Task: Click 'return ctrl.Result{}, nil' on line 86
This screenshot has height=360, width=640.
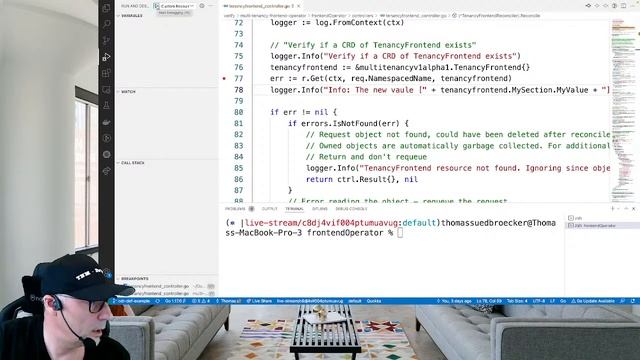Action: (x=362, y=179)
